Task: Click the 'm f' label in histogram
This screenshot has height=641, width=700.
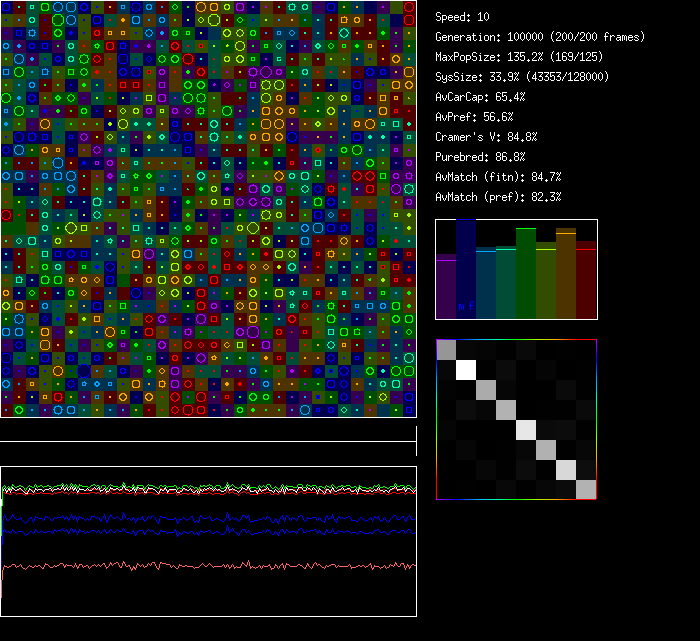Action: (465, 306)
